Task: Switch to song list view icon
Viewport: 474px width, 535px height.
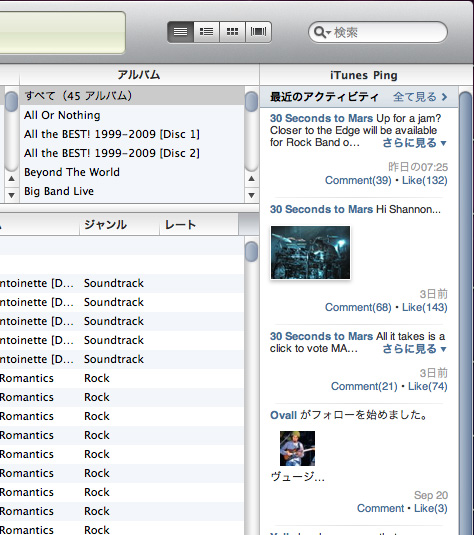Action: [x=181, y=32]
